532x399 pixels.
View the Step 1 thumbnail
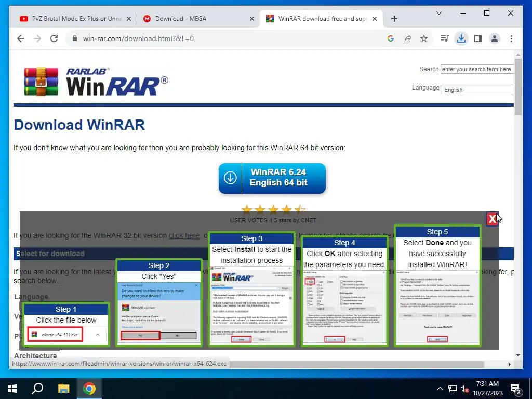click(66, 324)
